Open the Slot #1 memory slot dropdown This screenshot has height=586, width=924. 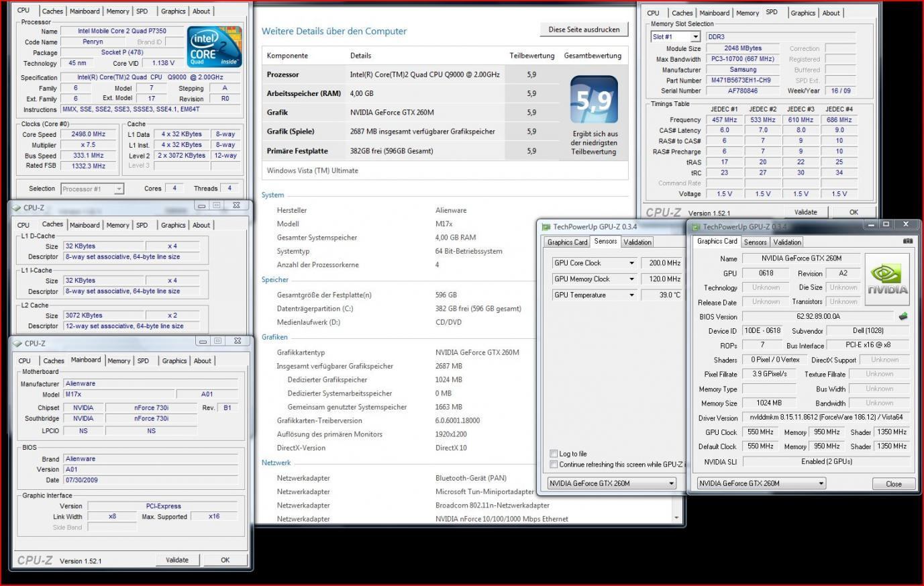(696, 37)
